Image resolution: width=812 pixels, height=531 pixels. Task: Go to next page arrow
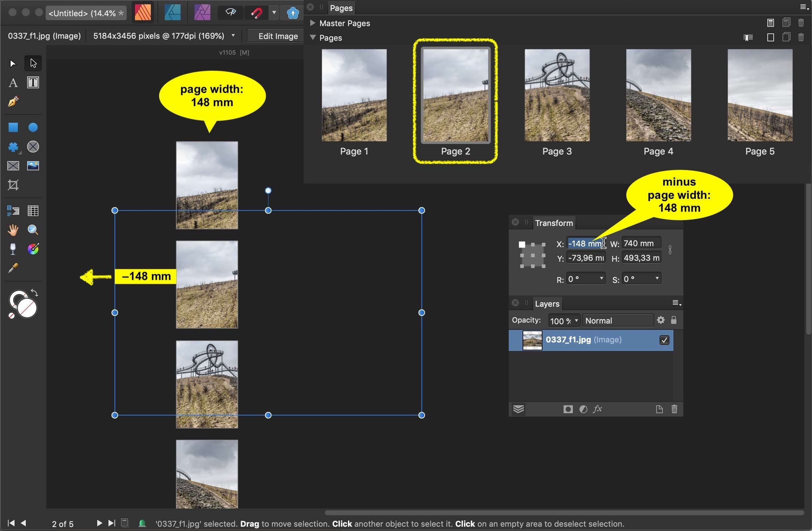click(x=99, y=523)
